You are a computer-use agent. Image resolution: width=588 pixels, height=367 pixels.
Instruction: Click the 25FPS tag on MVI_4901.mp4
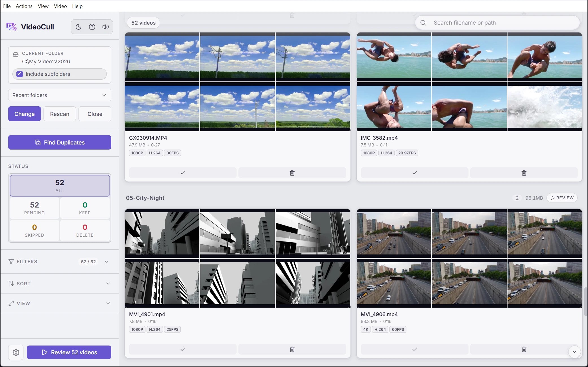click(x=172, y=329)
